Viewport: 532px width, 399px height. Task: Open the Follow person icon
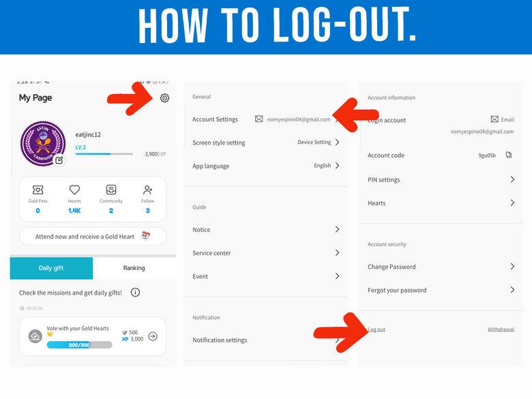coord(147,190)
